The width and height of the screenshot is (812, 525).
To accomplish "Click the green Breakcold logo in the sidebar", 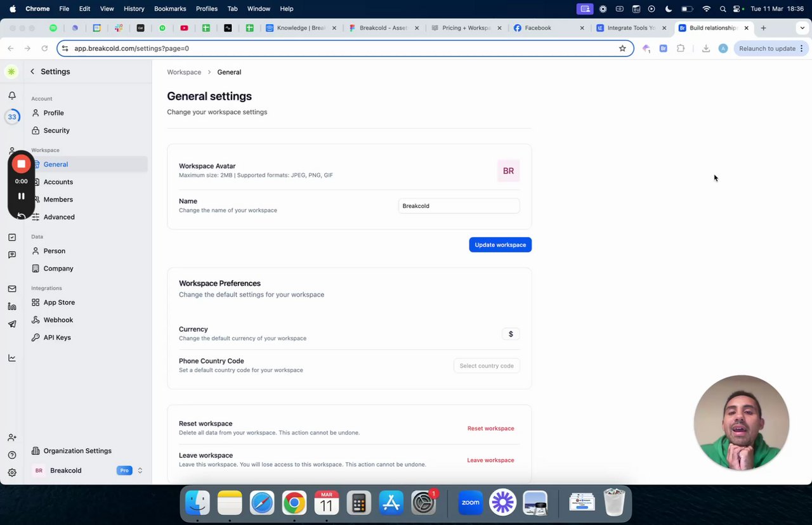I will point(11,72).
